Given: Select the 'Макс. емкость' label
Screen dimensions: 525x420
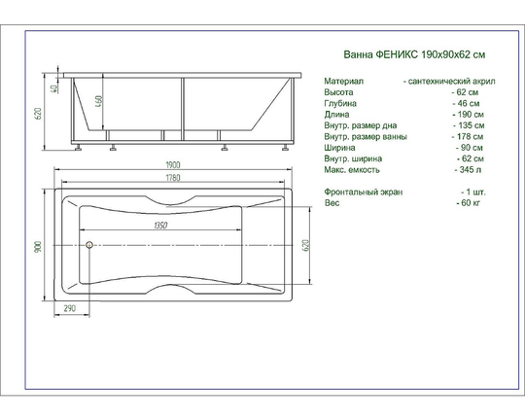Looking at the screenshot, I should (352, 170).
